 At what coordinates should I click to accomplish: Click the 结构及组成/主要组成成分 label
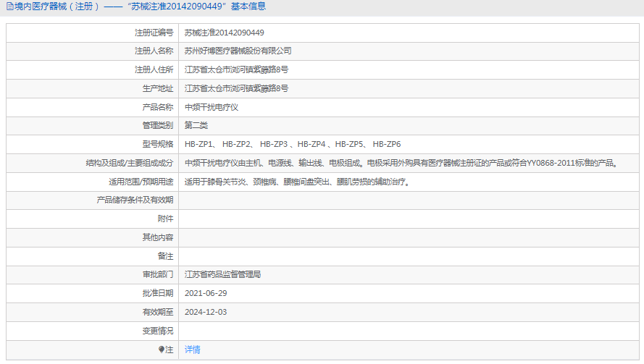[x=130, y=164]
